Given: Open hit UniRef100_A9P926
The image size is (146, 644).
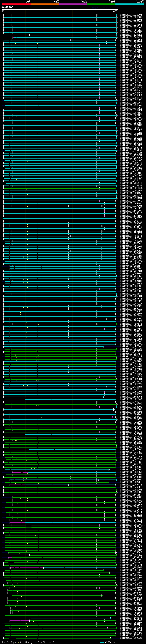Looking at the screenshot, I should (x=131, y=100).
